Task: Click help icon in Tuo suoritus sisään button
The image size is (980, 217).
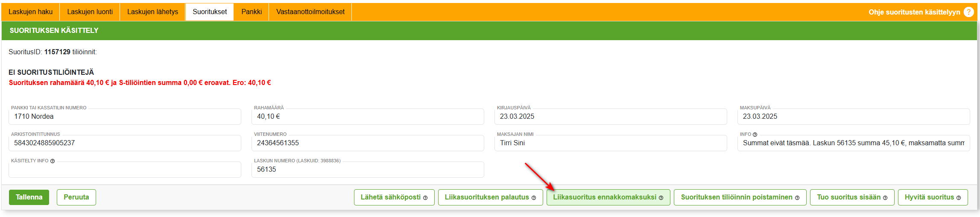Action: tap(885, 198)
